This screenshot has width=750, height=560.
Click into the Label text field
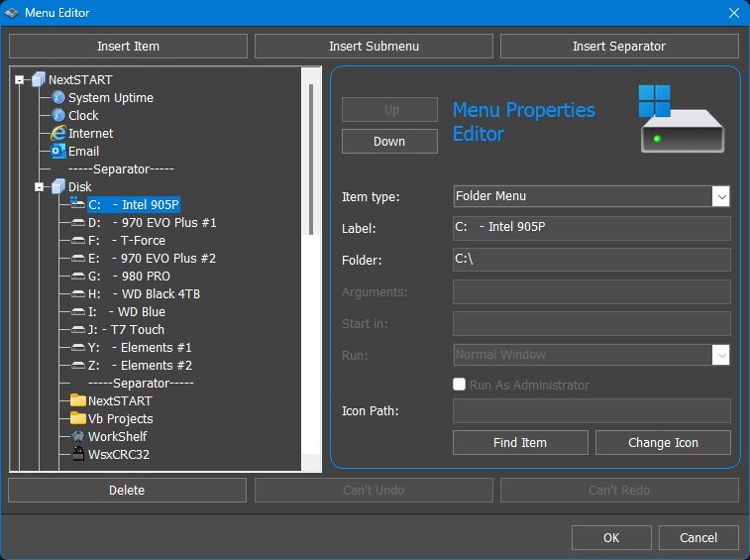pos(591,228)
